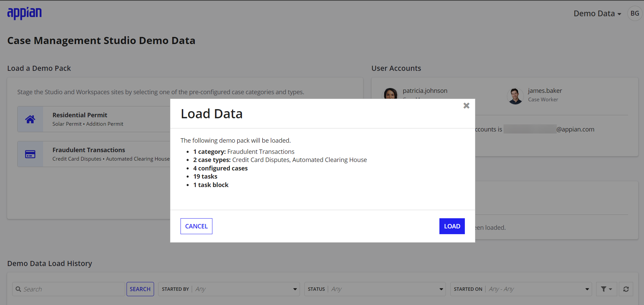644x305 pixels.
Task: Click the '19 tasks' list item
Action: coord(205,177)
